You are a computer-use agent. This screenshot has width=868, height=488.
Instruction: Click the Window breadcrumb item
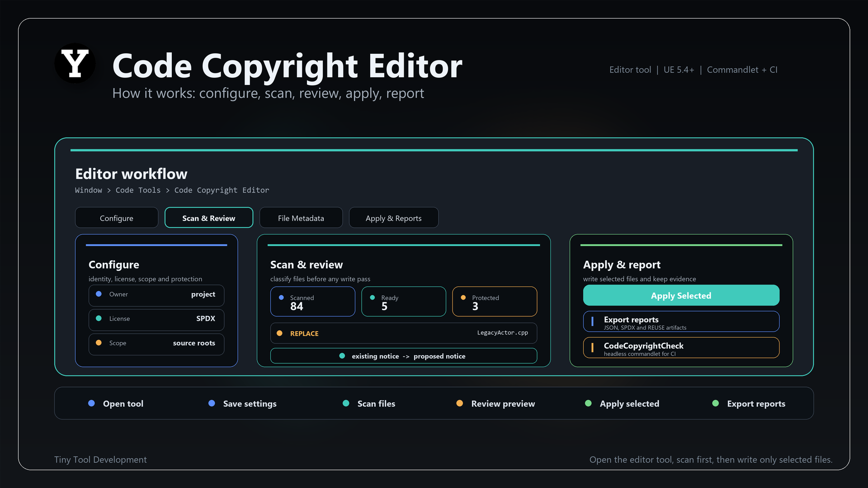[x=89, y=190]
